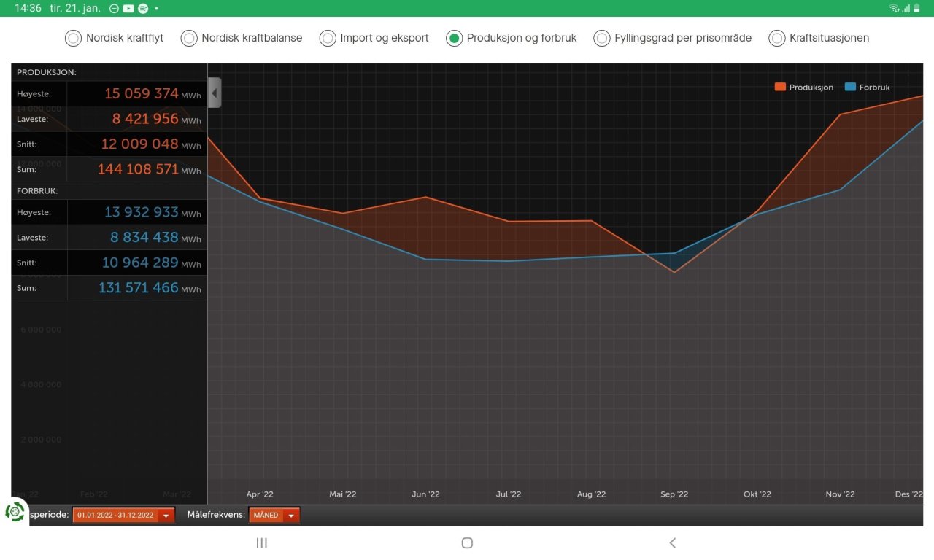Click the consumption highest value 13 932 933
The width and height of the screenshot is (934, 560).
click(x=142, y=212)
